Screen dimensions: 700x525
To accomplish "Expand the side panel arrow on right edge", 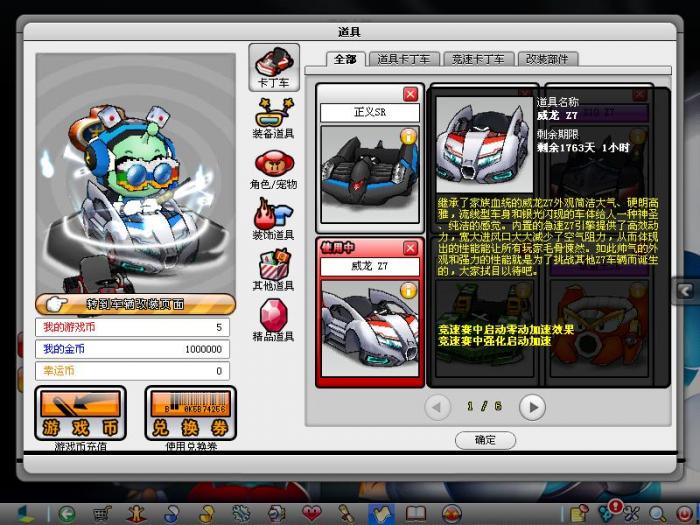I will point(687,291).
